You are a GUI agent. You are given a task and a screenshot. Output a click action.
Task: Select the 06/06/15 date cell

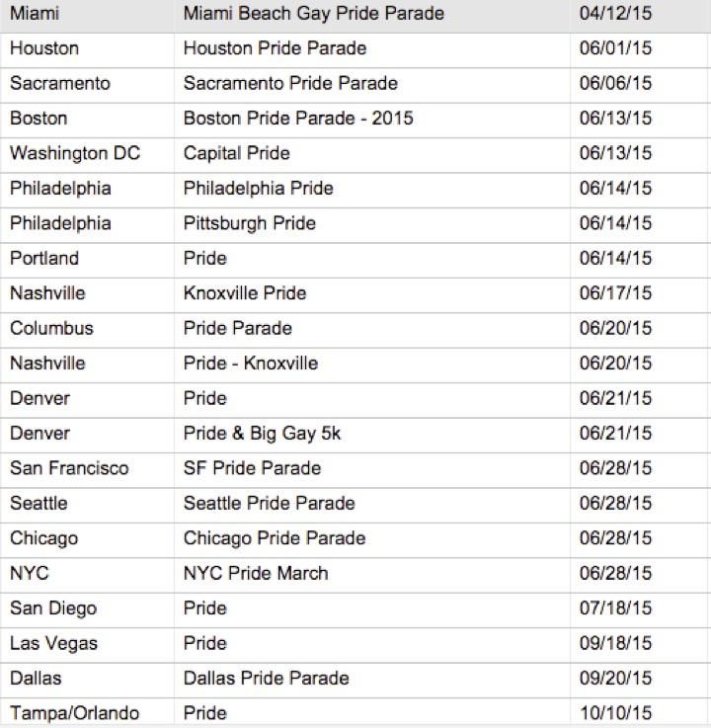tap(615, 83)
